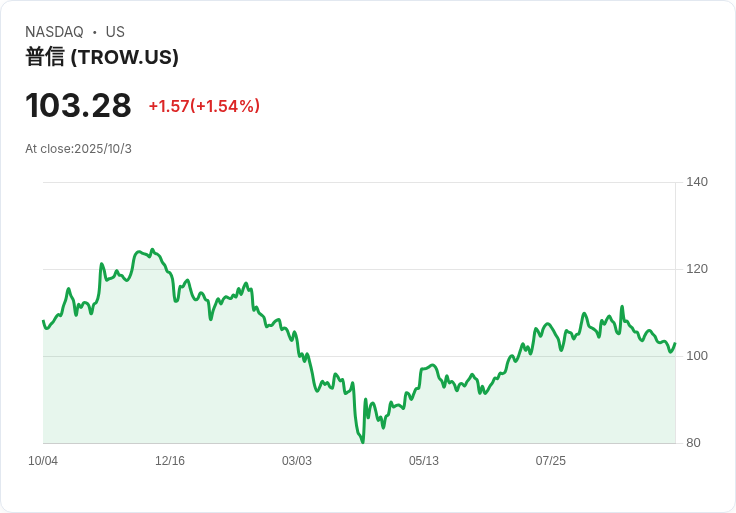
Task: Click the 140 y-axis label
Action: pyautogui.click(x=696, y=182)
